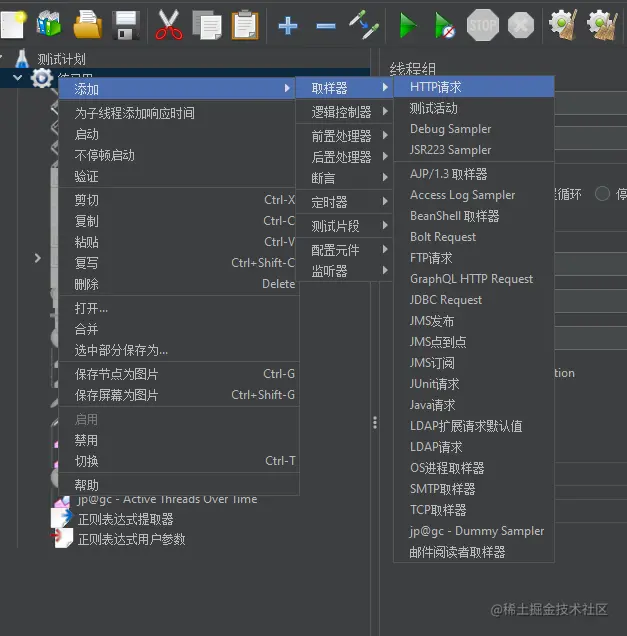The height and width of the screenshot is (636, 627).
Task: Choose Debug Sampler
Action: click(474, 129)
